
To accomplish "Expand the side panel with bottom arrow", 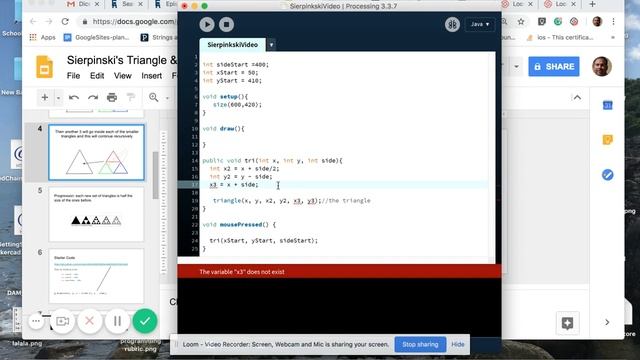I will coord(607,322).
